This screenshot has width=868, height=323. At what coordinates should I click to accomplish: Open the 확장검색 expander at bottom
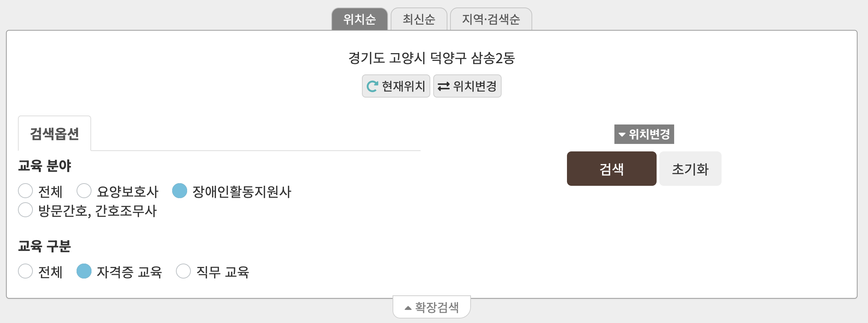click(431, 307)
